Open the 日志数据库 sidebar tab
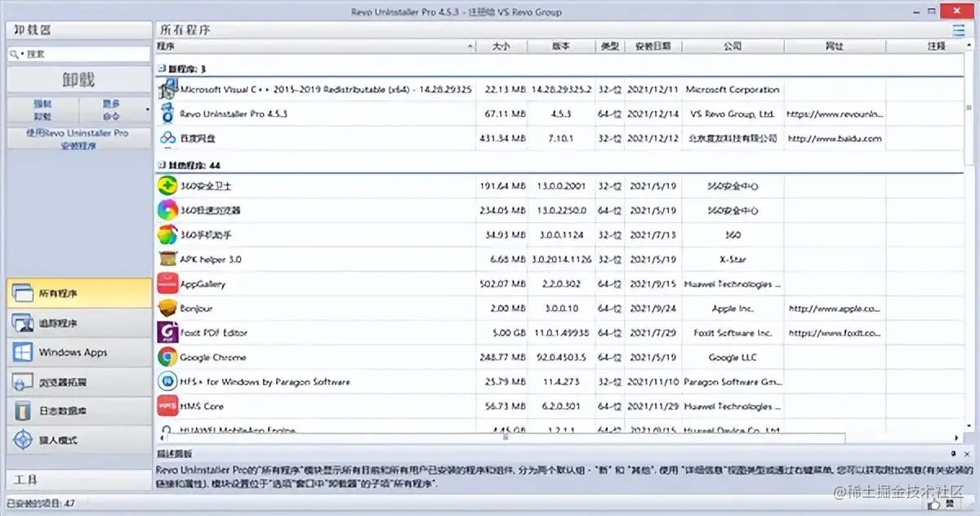Image resolution: width=980 pixels, height=516 pixels. tap(79, 411)
